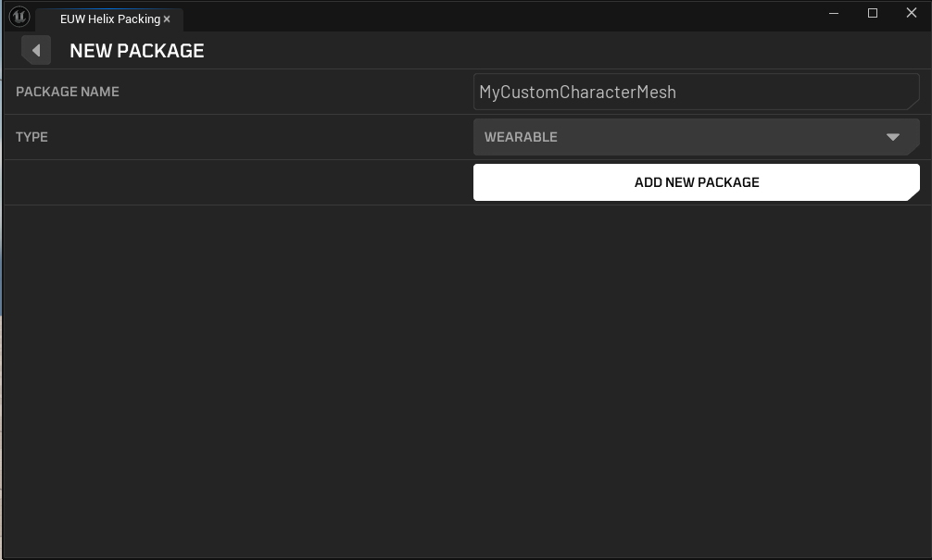This screenshot has height=560, width=932.
Task: Click the Unreal Engine logo icon
Action: point(19,17)
